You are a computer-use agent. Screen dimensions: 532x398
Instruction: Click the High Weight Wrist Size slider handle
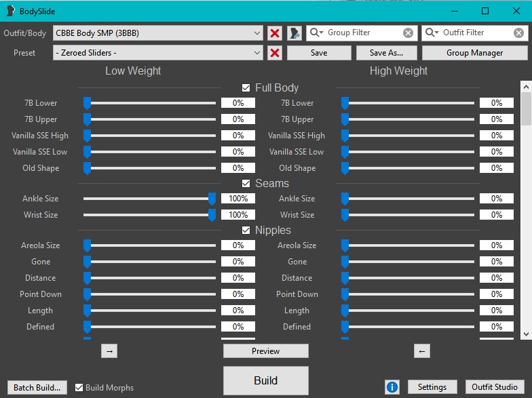click(x=345, y=215)
